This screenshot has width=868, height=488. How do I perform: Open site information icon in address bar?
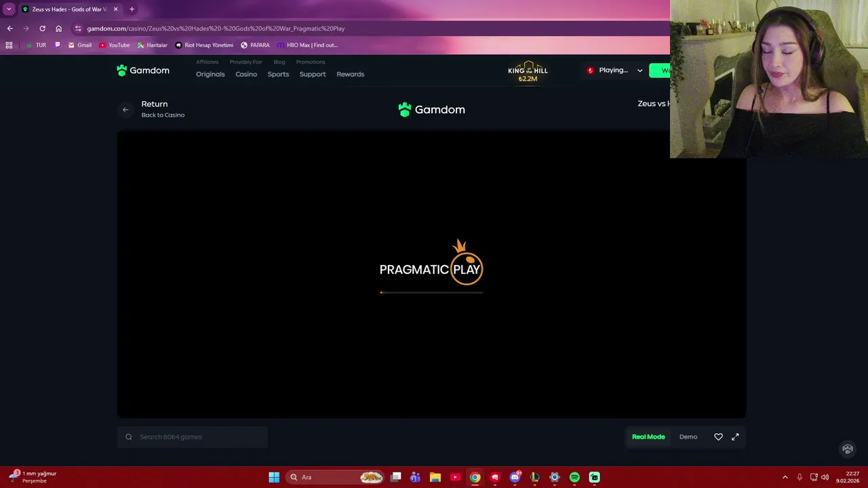coord(78,28)
